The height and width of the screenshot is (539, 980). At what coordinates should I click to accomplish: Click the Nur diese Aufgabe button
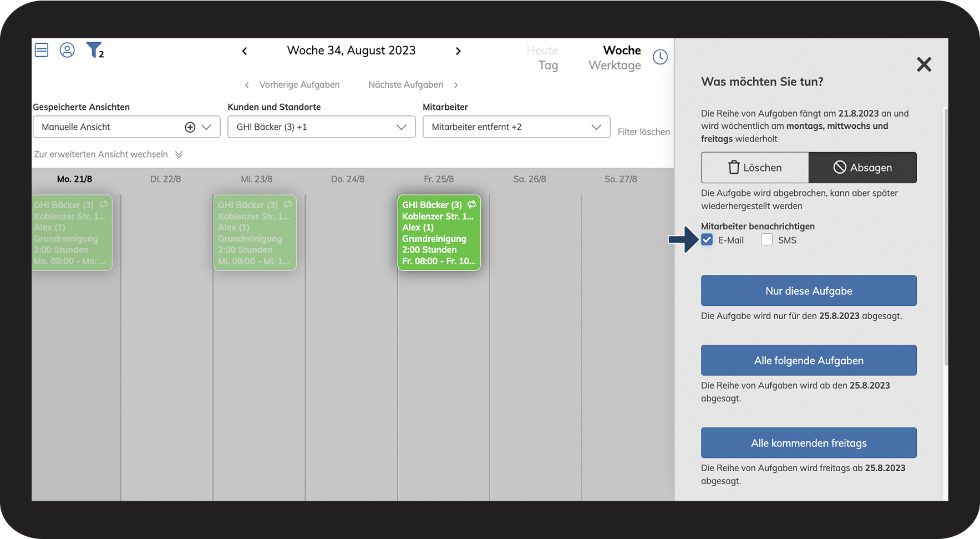pos(809,291)
